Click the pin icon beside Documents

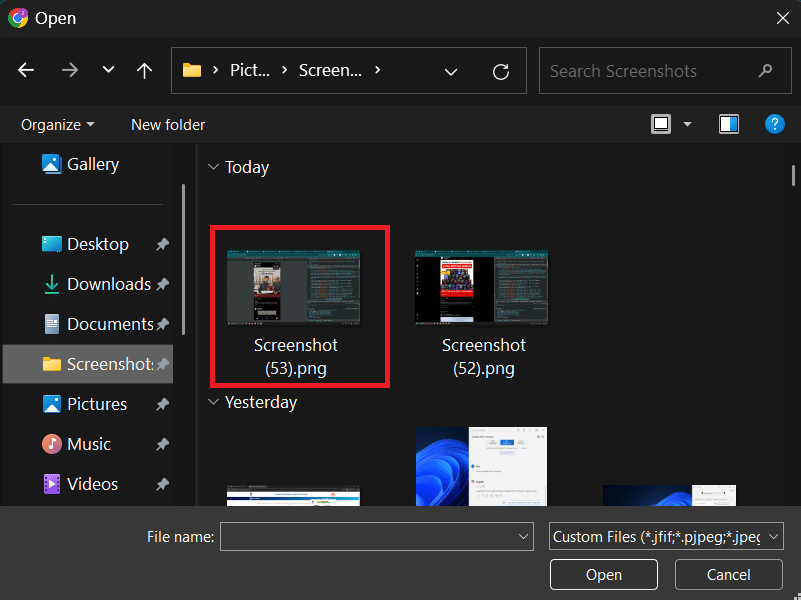point(162,324)
